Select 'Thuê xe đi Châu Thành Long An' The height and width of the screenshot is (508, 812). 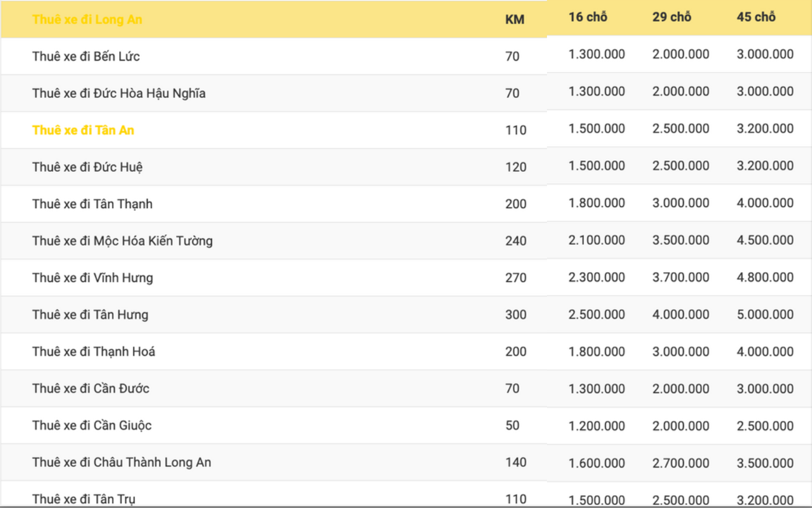coord(122,462)
